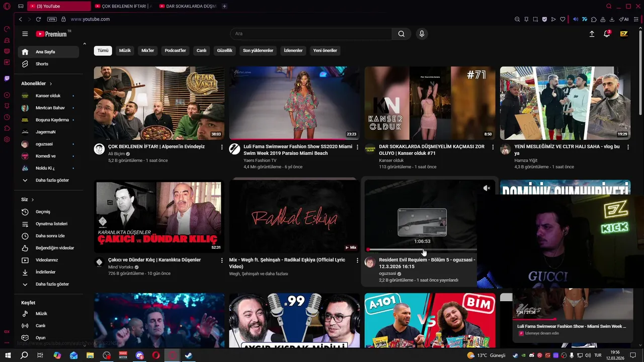Open Steam from the Windows taskbar
This screenshot has width=644, height=362.
tap(188, 355)
